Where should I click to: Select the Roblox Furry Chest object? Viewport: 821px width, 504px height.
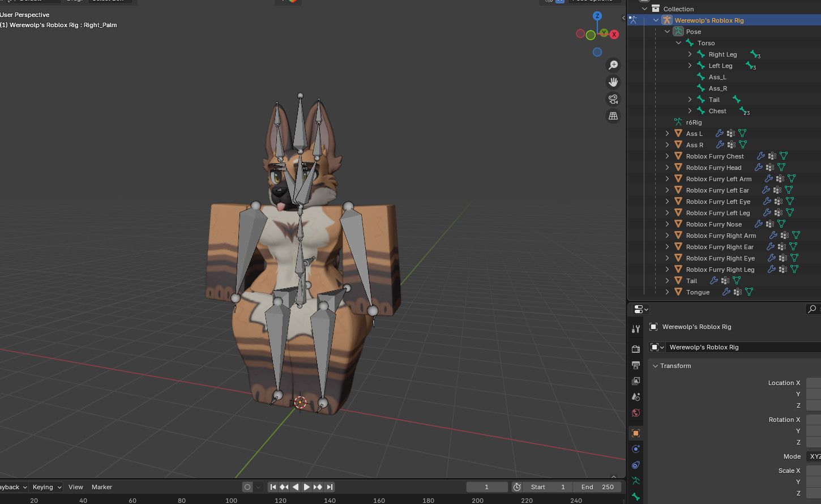[715, 156]
